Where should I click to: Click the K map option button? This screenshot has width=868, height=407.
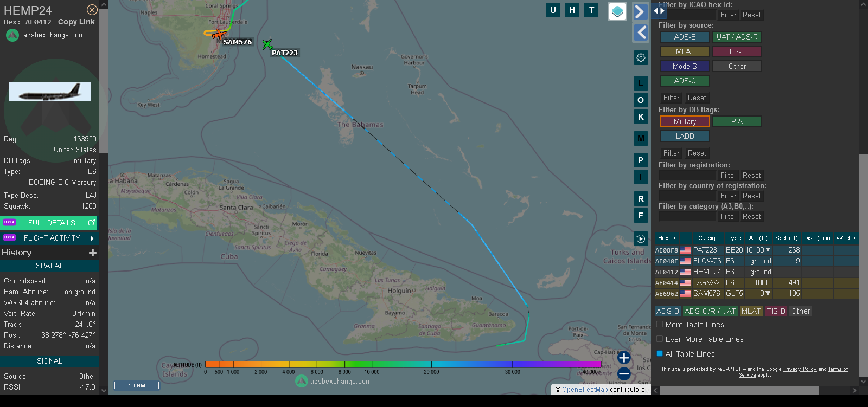(x=641, y=117)
